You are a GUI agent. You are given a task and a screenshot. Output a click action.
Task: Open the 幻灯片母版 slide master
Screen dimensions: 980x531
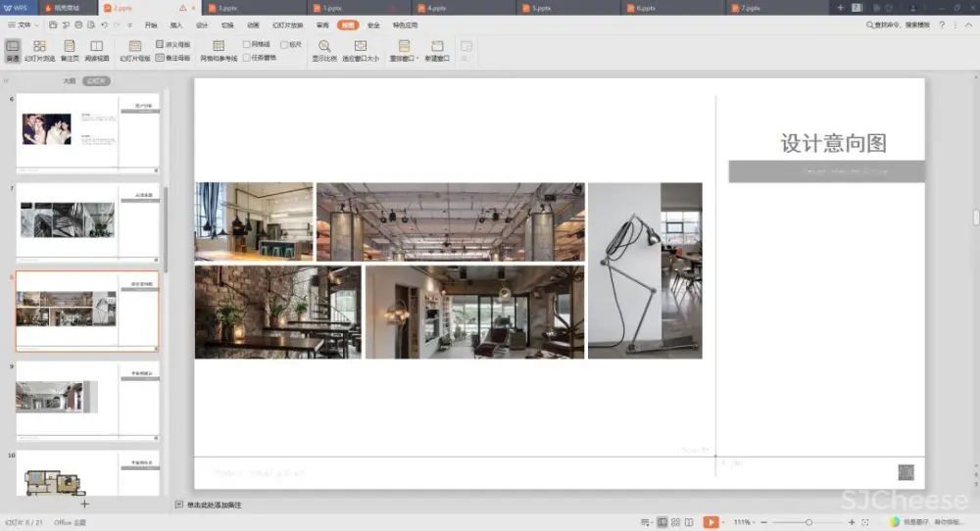135,49
